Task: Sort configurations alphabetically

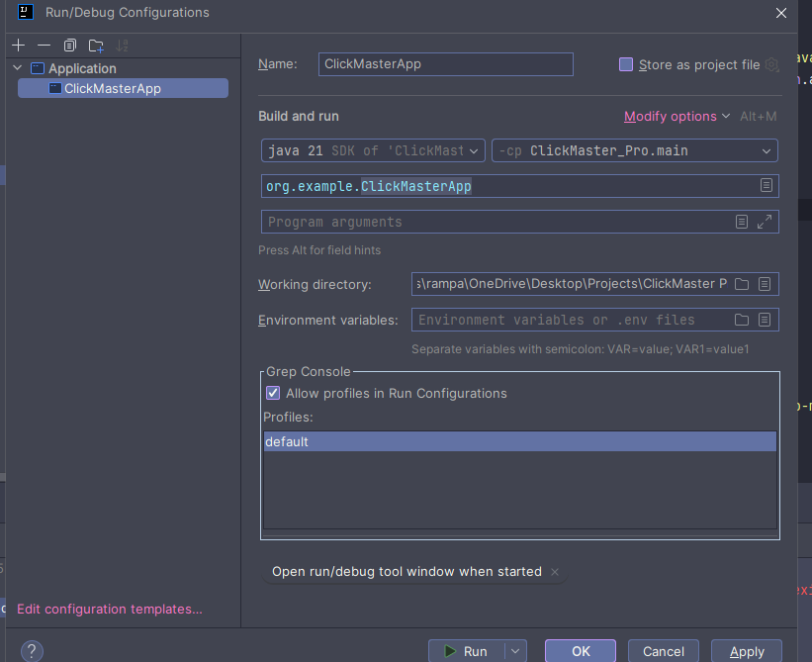Action: 122,46
